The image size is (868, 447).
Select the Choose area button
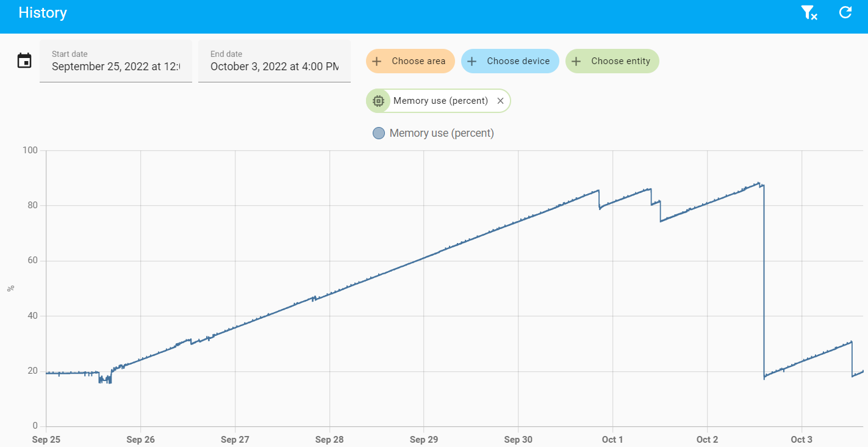tap(410, 60)
